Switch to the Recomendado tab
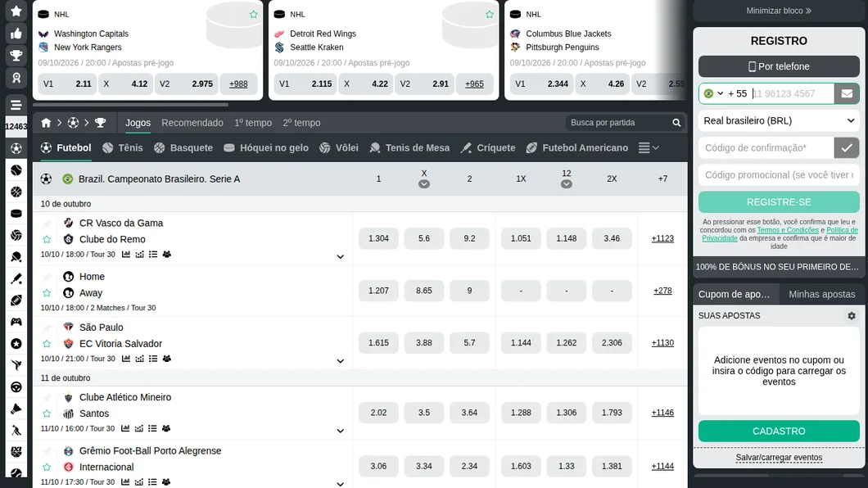This screenshot has height=488, width=868. click(x=192, y=123)
